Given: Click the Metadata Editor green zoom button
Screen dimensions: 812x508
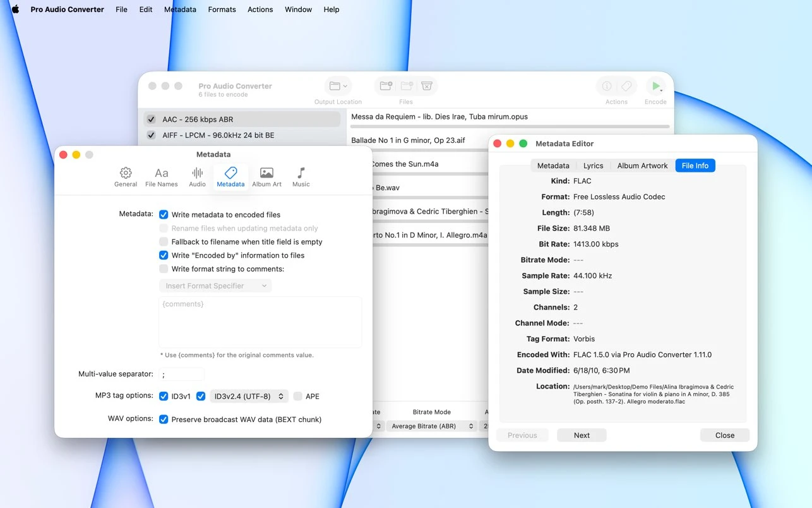Looking at the screenshot, I should click(523, 143).
